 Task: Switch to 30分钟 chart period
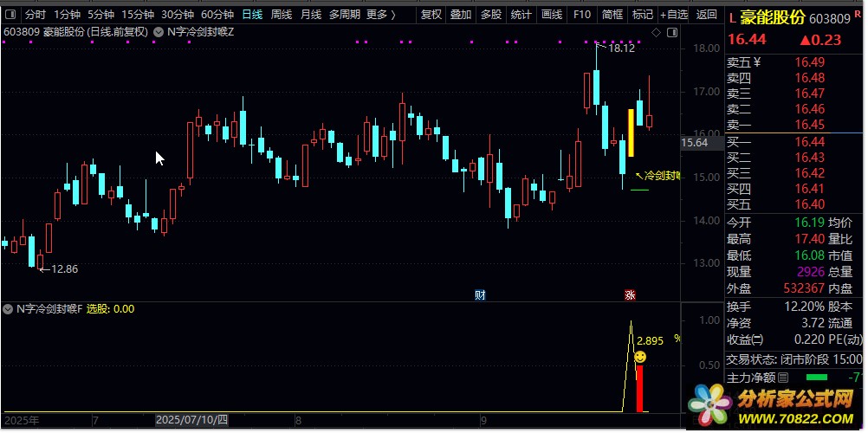(178, 15)
